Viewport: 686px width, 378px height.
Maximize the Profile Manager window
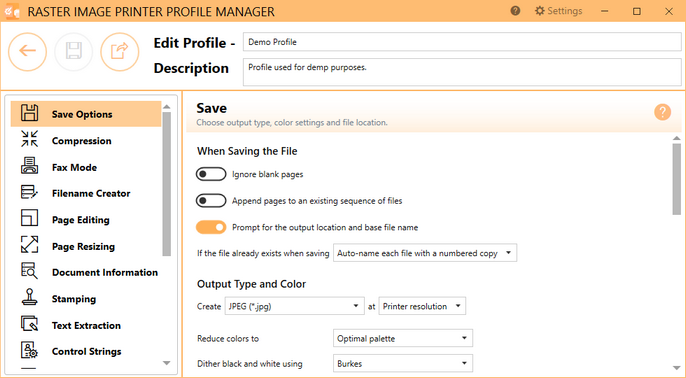point(637,11)
